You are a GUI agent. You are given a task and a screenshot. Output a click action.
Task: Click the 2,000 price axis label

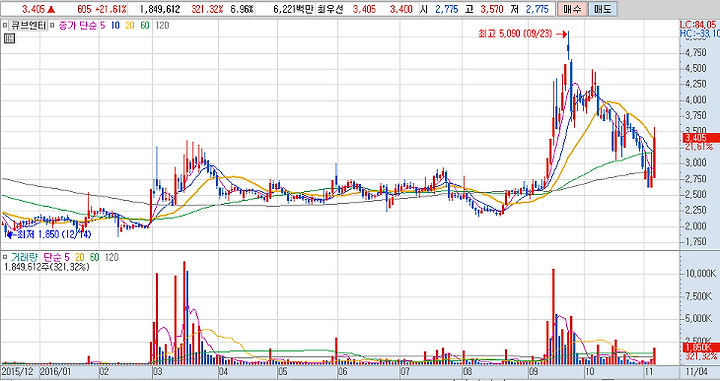(x=696, y=226)
